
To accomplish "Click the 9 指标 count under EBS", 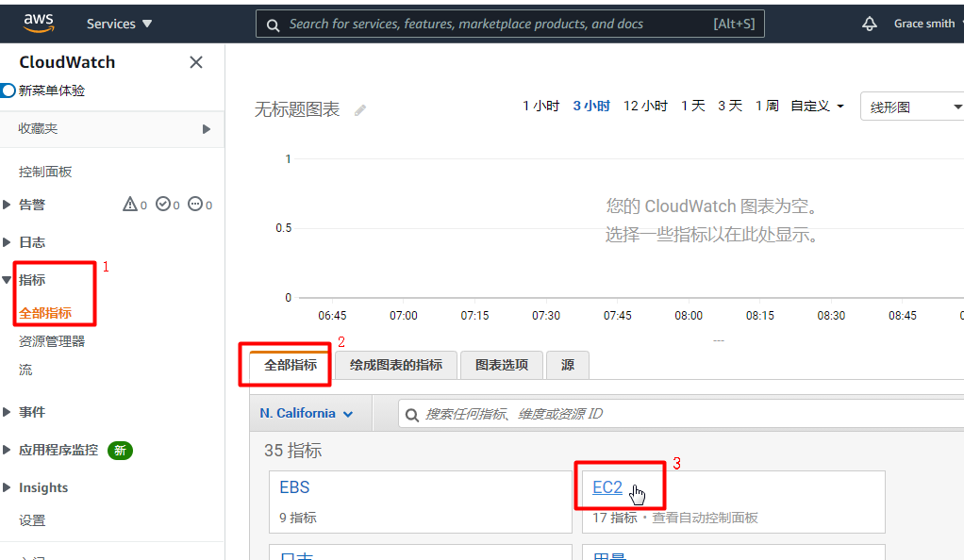I will pyautogui.click(x=297, y=518).
